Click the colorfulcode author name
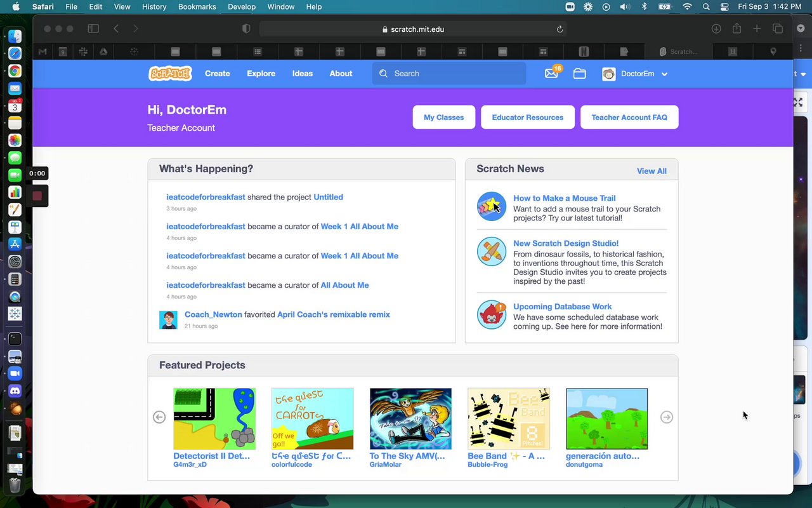The image size is (812, 508). (292, 465)
